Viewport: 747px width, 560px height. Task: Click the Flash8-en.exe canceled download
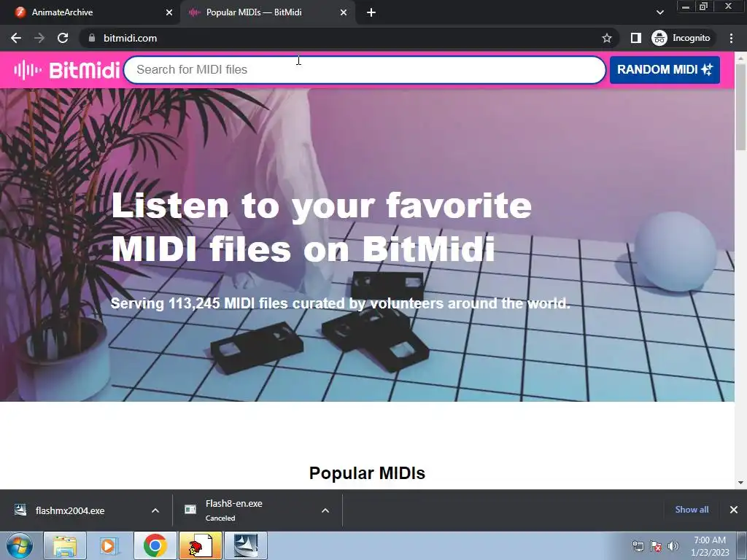coord(248,510)
